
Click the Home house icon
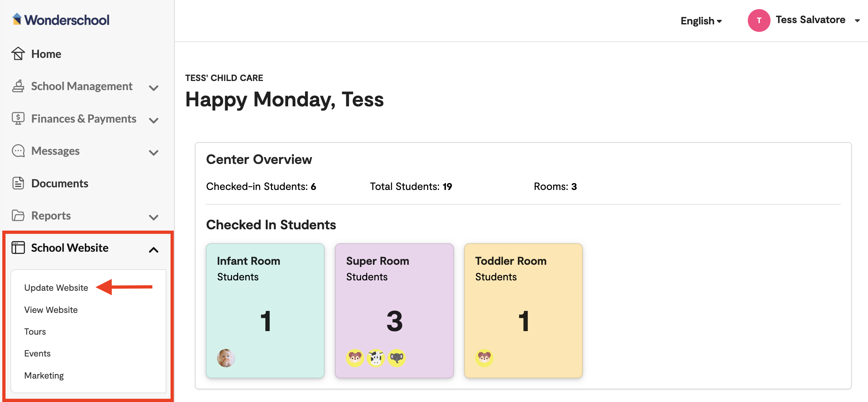[x=18, y=54]
